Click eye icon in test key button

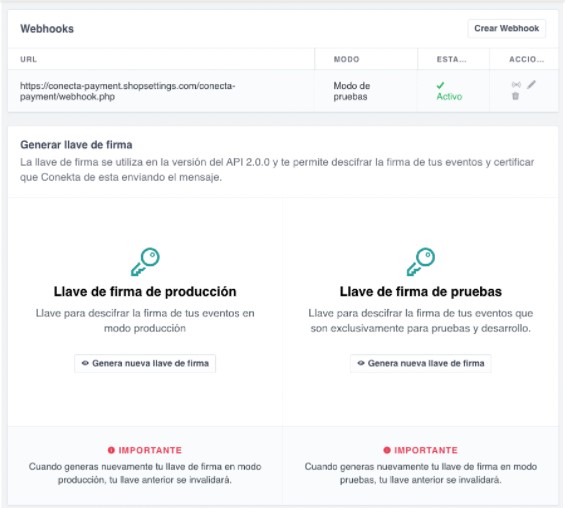point(361,363)
